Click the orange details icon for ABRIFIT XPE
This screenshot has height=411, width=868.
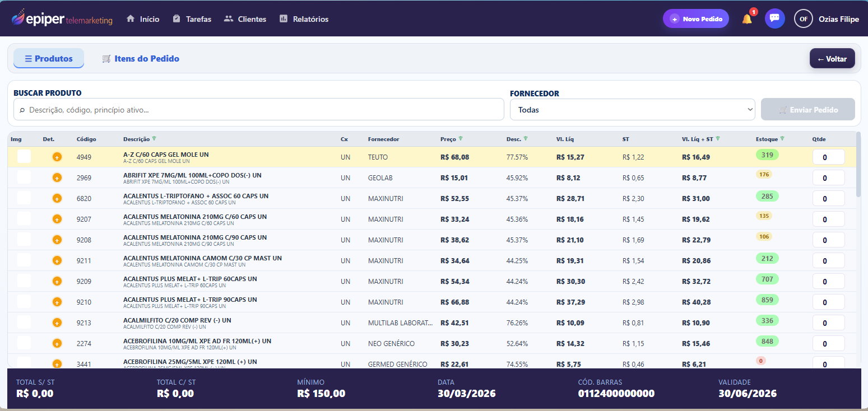(57, 178)
